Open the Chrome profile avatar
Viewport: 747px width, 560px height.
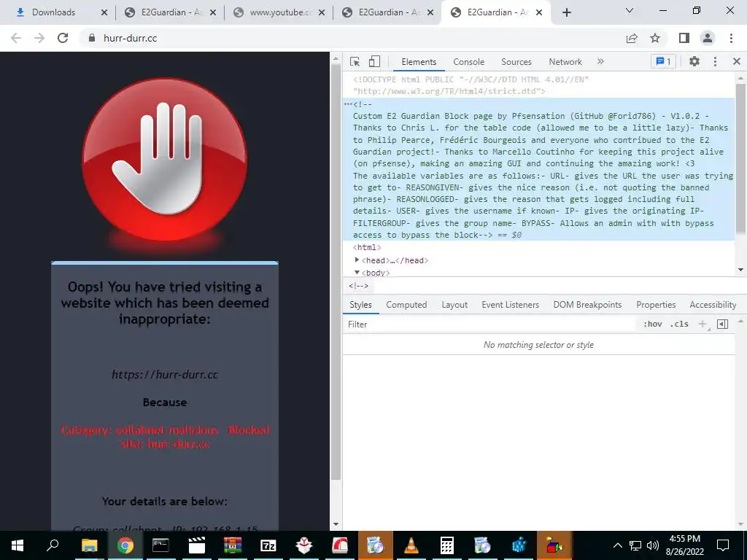[x=708, y=38]
